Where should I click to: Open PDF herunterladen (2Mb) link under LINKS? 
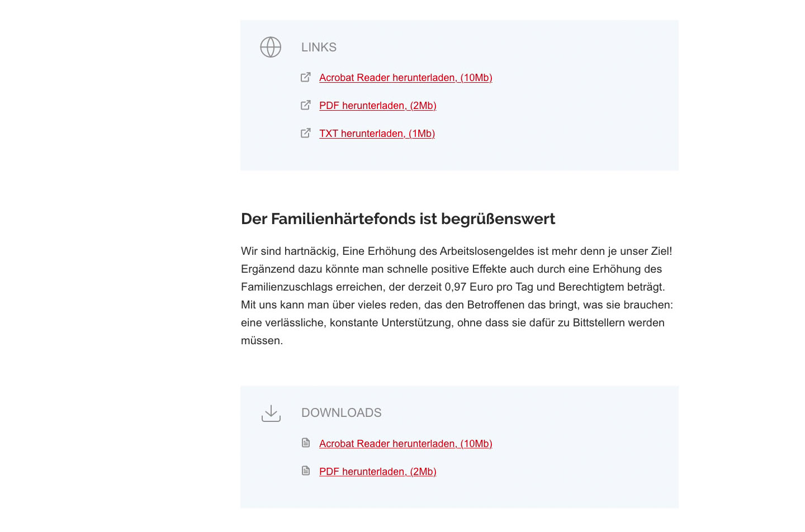pos(377,106)
